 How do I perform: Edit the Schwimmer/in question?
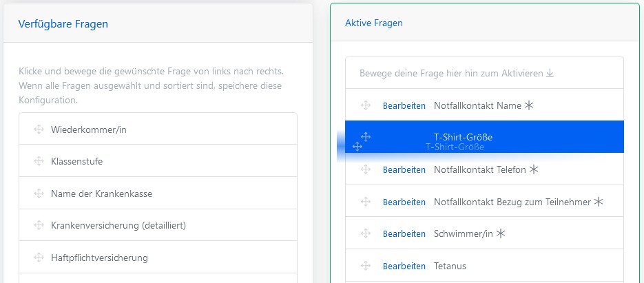[x=404, y=234]
